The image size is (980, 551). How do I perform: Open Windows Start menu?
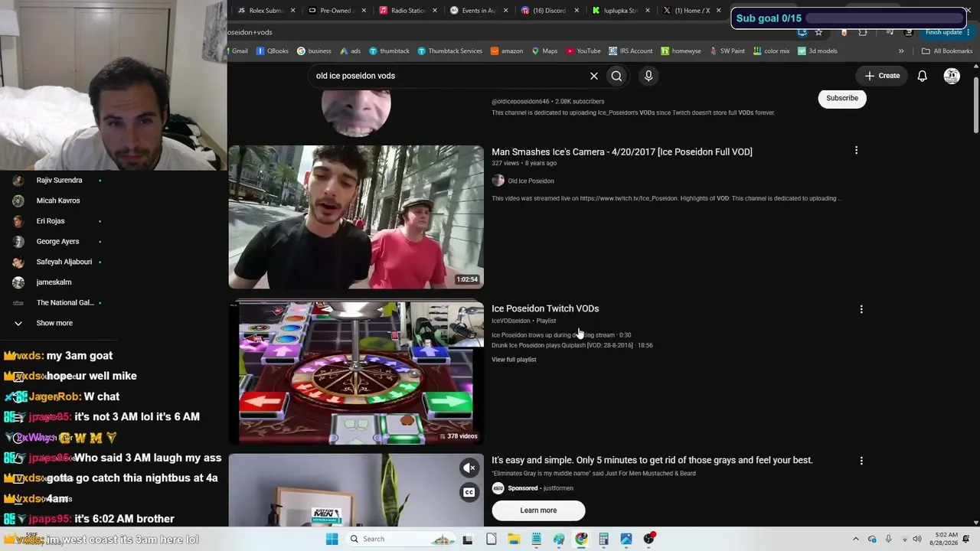click(332, 539)
